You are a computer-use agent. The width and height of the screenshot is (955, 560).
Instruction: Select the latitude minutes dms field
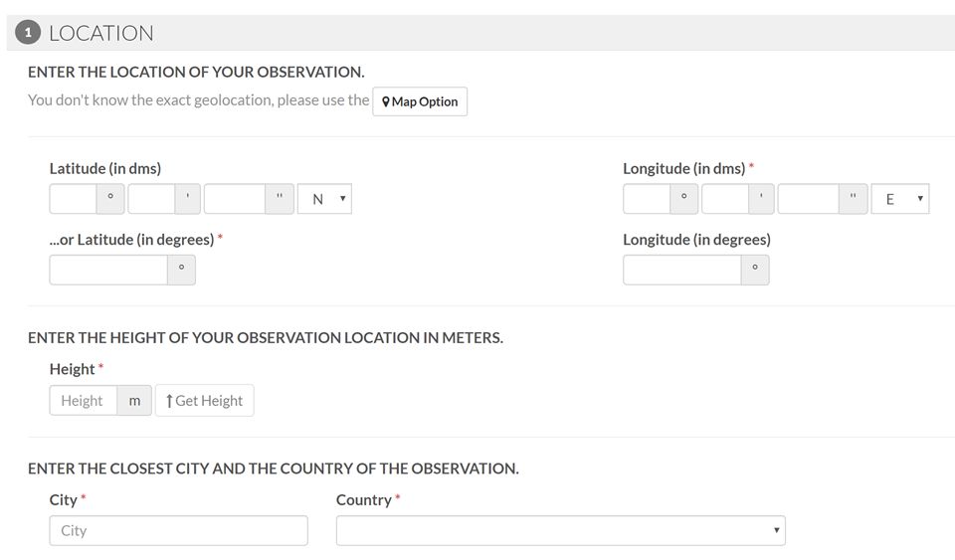[x=151, y=199]
